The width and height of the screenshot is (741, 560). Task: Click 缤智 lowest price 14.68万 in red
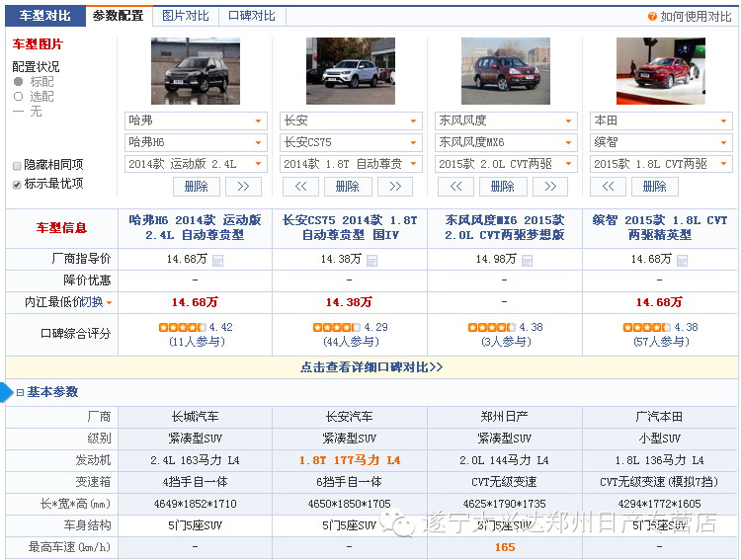pos(659,302)
